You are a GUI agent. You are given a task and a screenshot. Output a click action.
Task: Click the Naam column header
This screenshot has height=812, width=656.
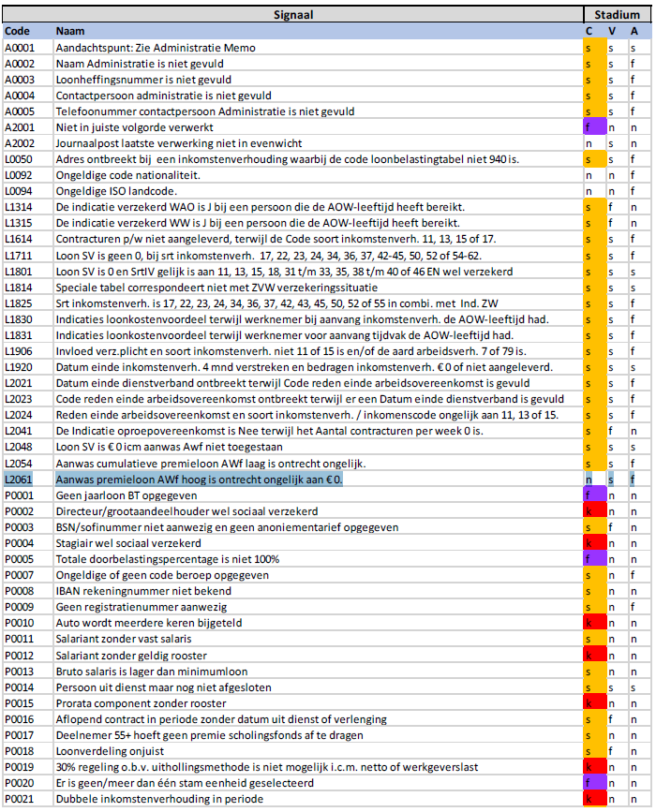pos(318,31)
